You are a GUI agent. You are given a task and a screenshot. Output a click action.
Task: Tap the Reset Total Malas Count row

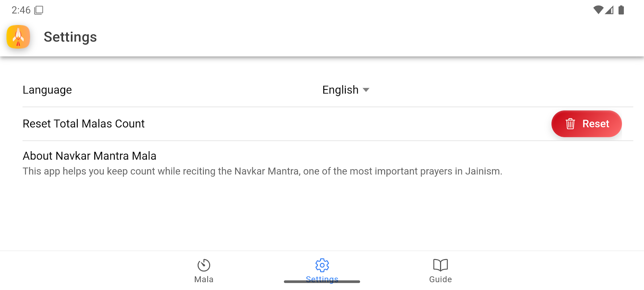click(328, 124)
